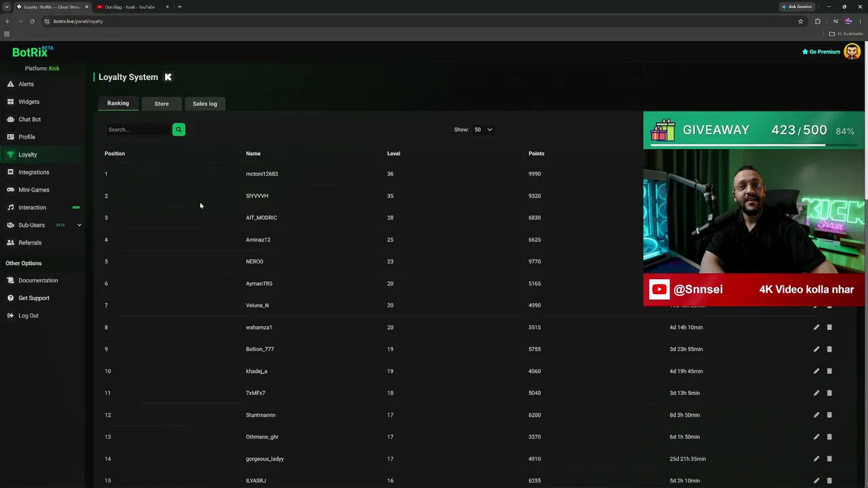
Task: Select the mctoni12683 name cell
Action: [262, 174]
